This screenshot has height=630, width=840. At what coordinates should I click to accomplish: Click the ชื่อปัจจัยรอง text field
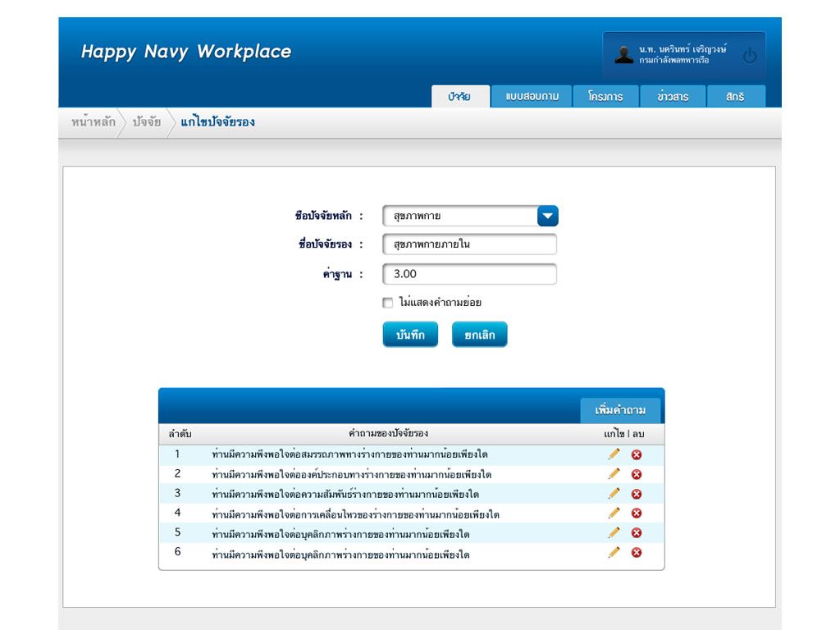pyautogui.click(x=469, y=244)
